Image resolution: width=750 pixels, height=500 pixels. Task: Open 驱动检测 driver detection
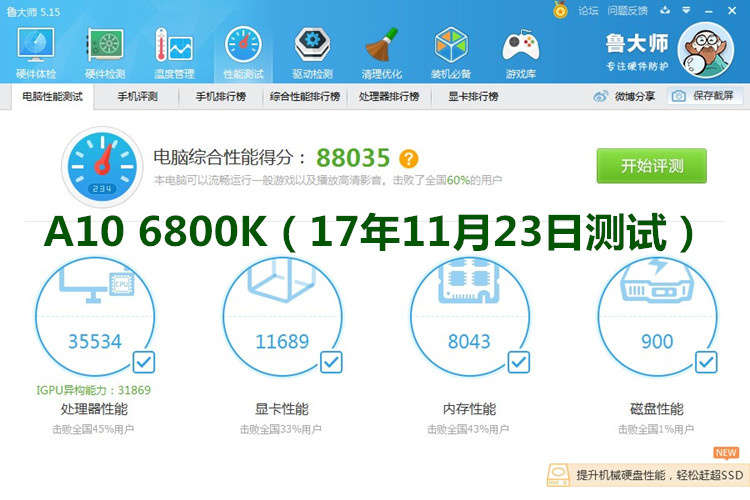312,53
